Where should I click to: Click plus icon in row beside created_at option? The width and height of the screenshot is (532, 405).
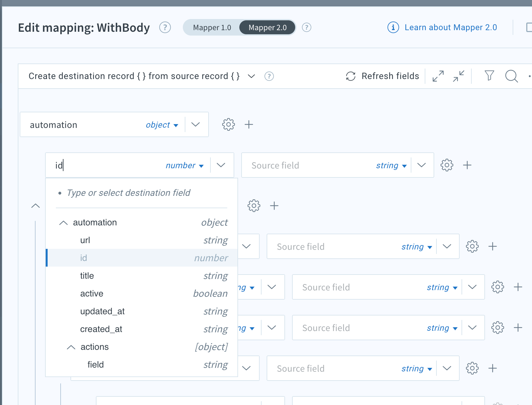click(518, 328)
